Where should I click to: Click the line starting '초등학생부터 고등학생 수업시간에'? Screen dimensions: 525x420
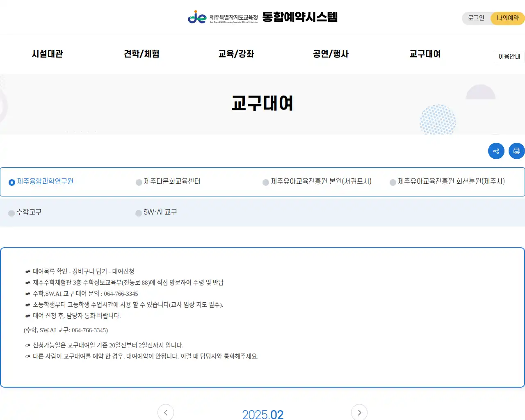[x=128, y=304]
